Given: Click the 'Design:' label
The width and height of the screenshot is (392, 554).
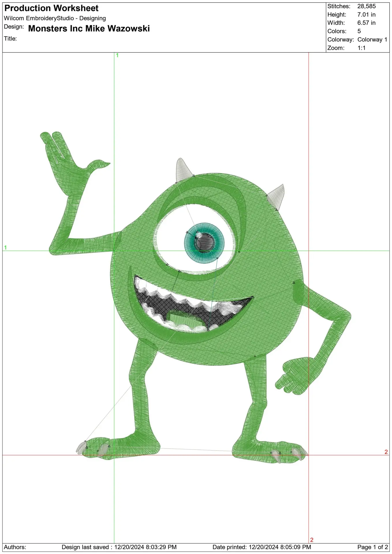Looking at the screenshot, I should 14,27.
